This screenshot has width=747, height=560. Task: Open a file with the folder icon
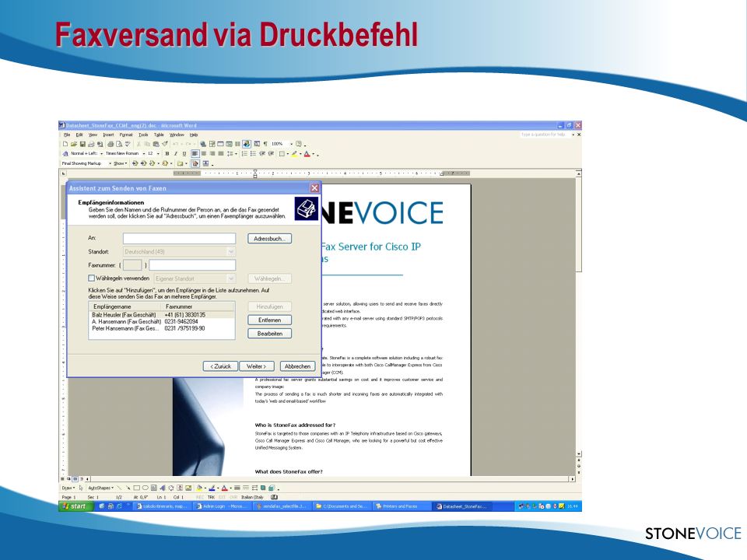pos(74,144)
